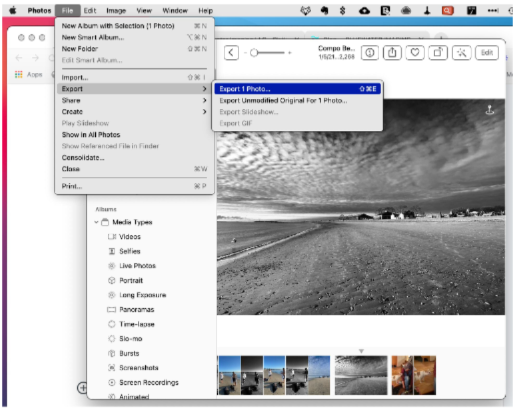
Task: Open the Edit menu in menu bar
Action: tap(90, 11)
